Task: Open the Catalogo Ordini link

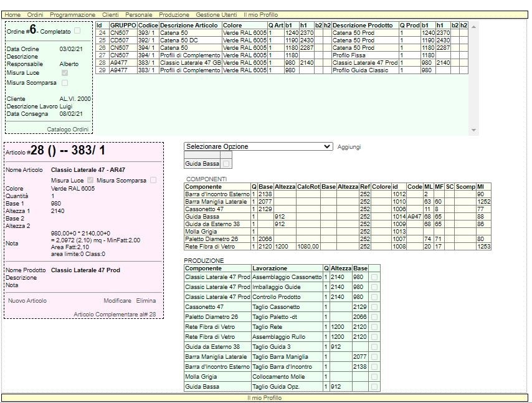Action: click(x=68, y=130)
